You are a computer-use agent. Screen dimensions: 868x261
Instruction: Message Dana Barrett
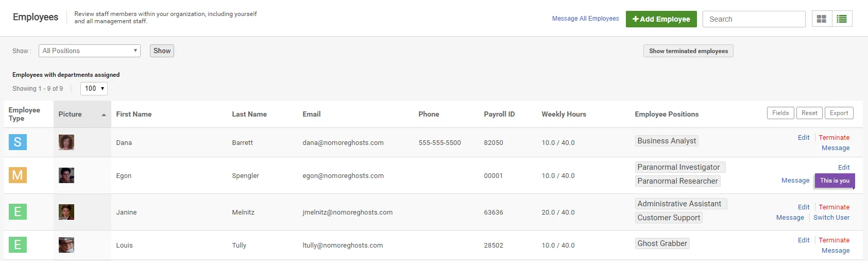(x=836, y=148)
